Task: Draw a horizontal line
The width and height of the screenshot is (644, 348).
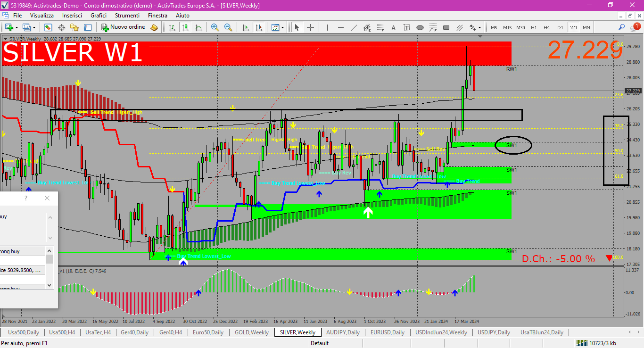Action: pyautogui.click(x=340, y=27)
